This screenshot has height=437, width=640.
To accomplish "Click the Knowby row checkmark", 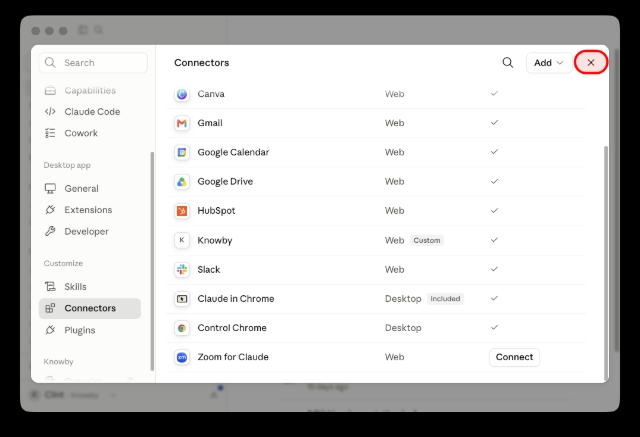I will tap(494, 240).
